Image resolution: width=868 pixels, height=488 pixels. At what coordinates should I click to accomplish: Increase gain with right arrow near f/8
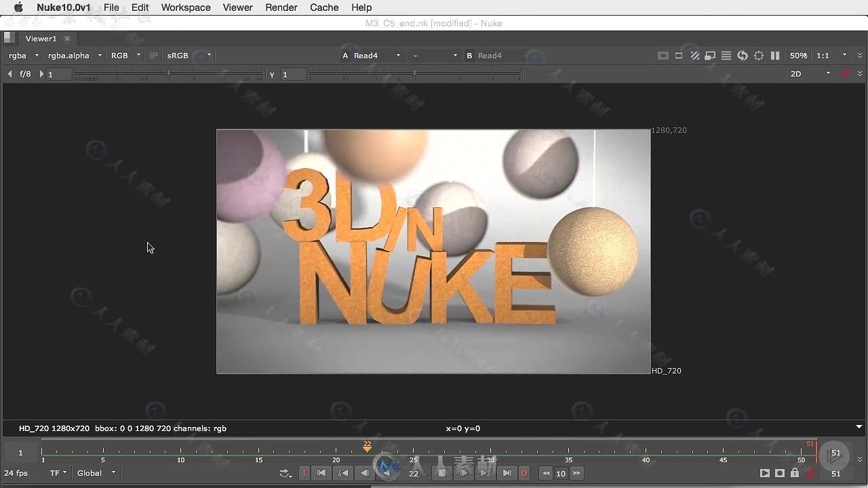coord(41,74)
